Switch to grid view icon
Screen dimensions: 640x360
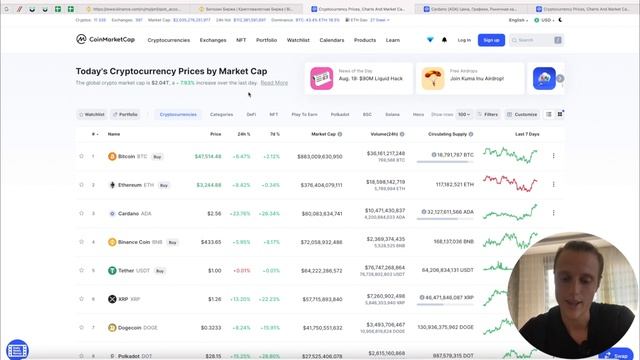pyautogui.click(x=560, y=114)
